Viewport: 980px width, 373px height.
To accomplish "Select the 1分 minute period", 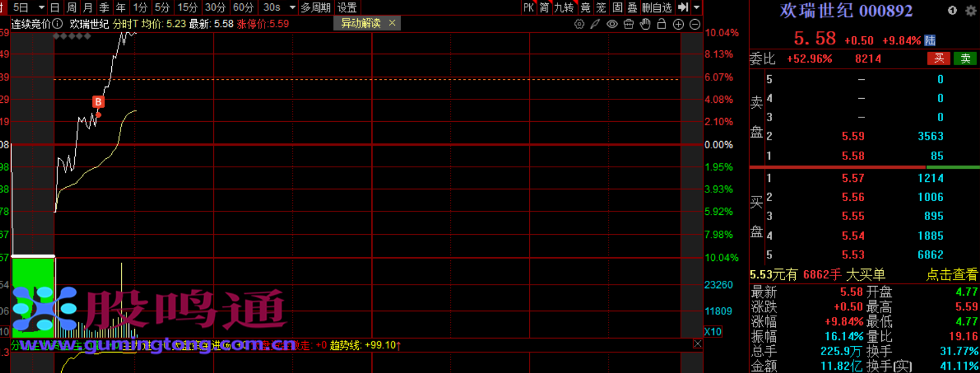I will 140,7.
